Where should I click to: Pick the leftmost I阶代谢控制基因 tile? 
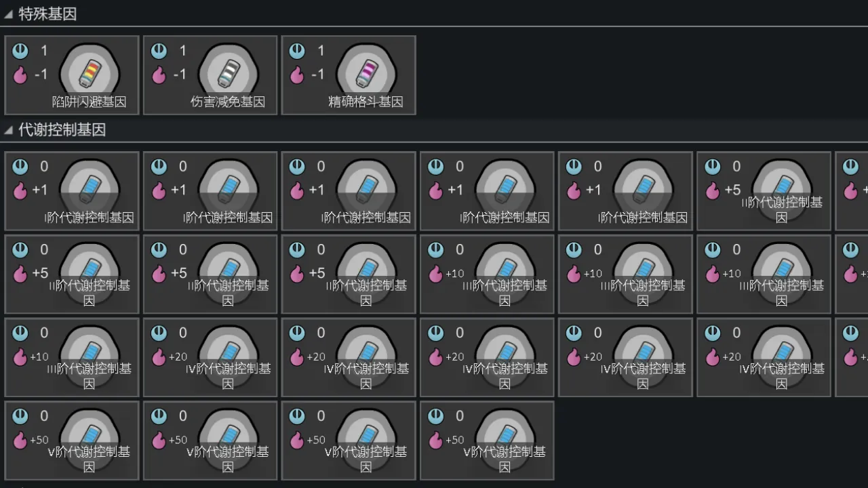[x=72, y=191]
